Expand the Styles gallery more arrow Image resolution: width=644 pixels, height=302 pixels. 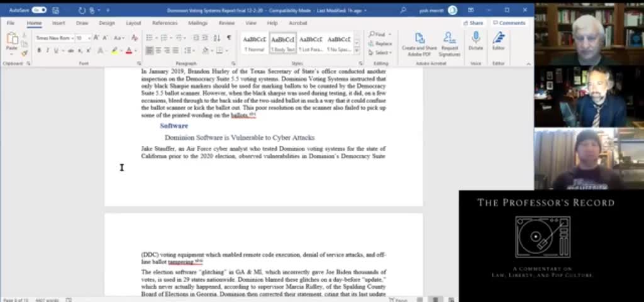pyautogui.click(x=357, y=51)
